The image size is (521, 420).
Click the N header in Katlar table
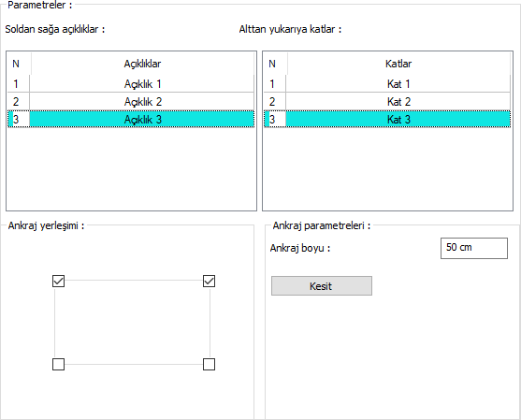272,64
